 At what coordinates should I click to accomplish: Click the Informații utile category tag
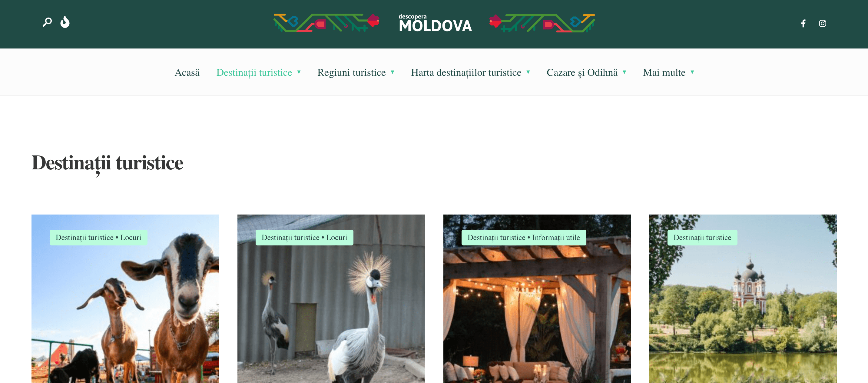point(556,237)
